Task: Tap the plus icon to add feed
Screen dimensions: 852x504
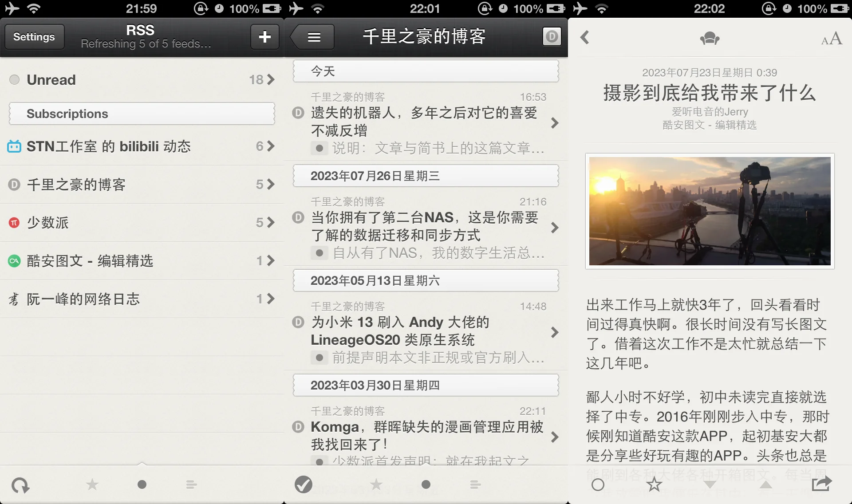Action: pyautogui.click(x=264, y=37)
